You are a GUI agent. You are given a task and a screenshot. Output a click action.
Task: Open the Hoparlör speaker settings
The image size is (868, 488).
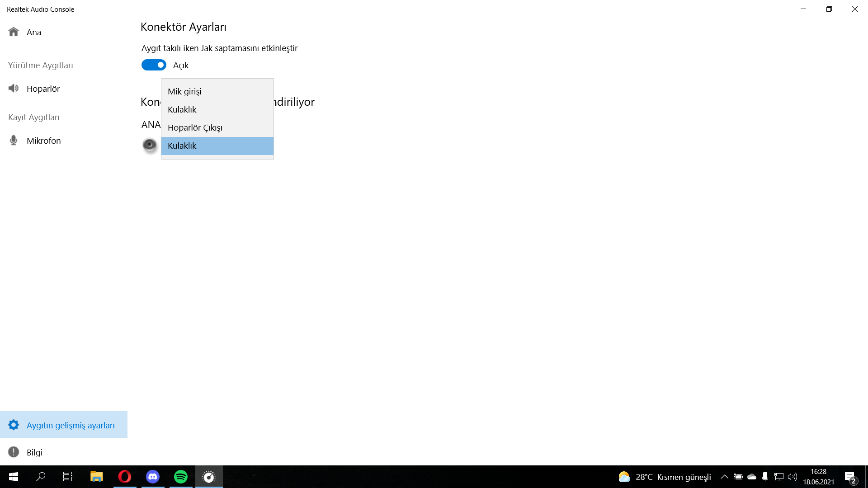coord(43,89)
